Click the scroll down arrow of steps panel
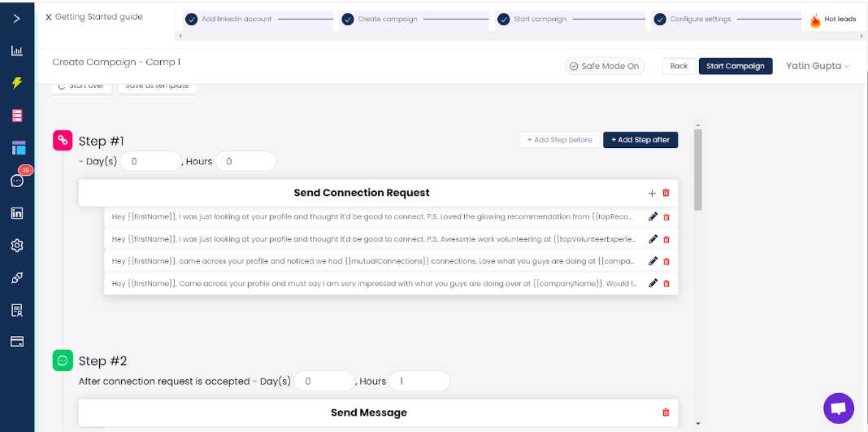 [x=697, y=423]
